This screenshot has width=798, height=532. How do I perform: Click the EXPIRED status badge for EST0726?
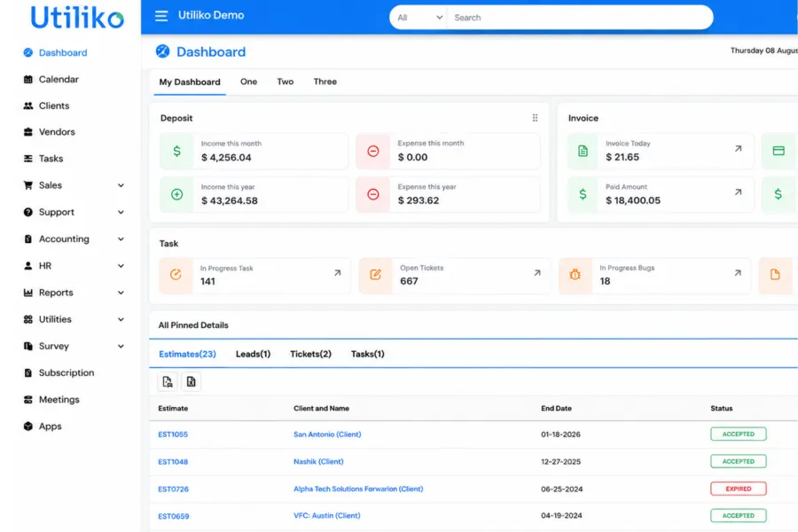(739, 489)
